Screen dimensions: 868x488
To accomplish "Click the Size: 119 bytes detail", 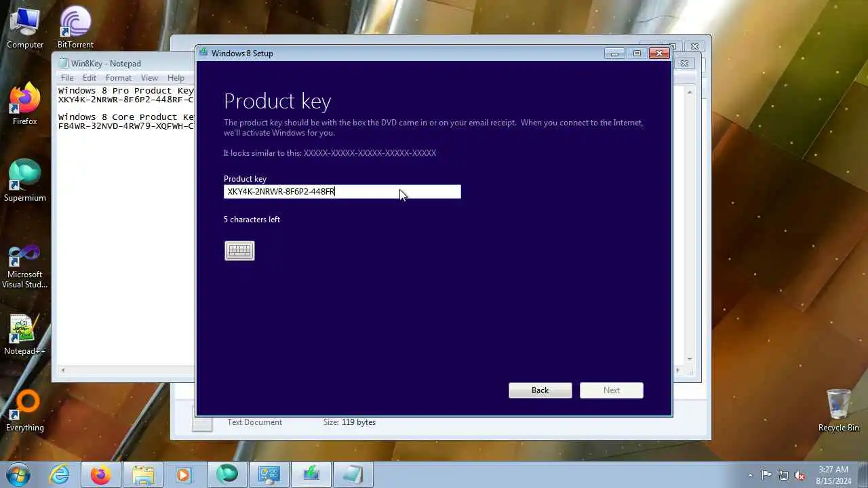I will pos(349,422).
